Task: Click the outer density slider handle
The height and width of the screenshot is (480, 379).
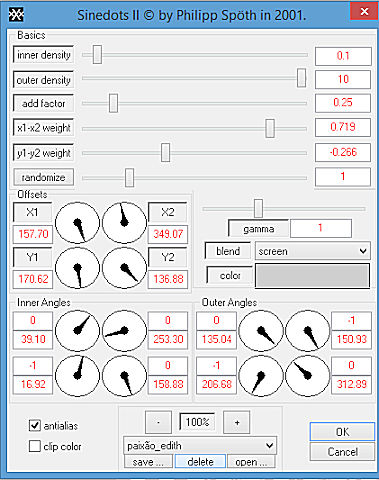Action: point(301,78)
